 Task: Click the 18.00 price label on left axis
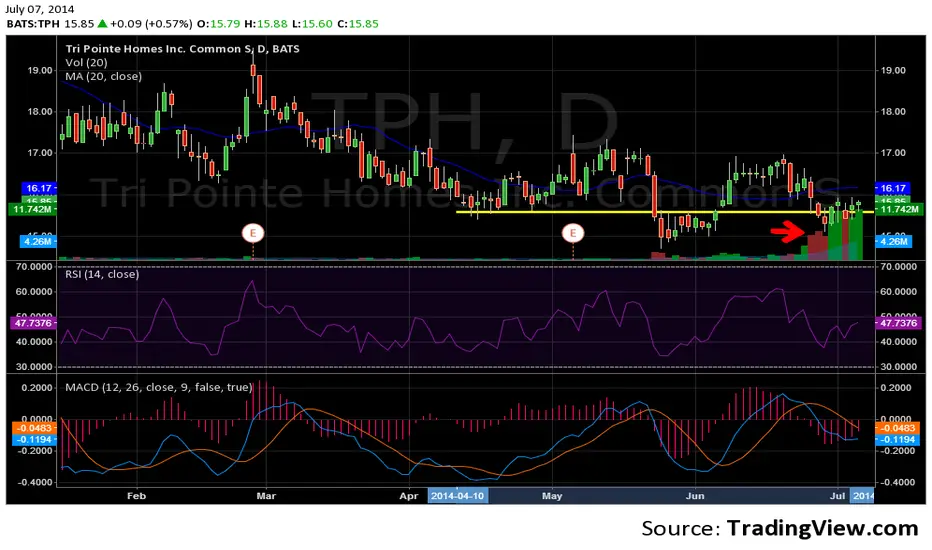(40, 112)
